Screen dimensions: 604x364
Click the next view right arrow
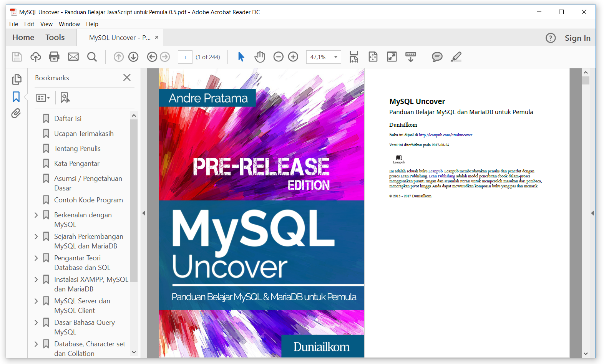coord(165,57)
